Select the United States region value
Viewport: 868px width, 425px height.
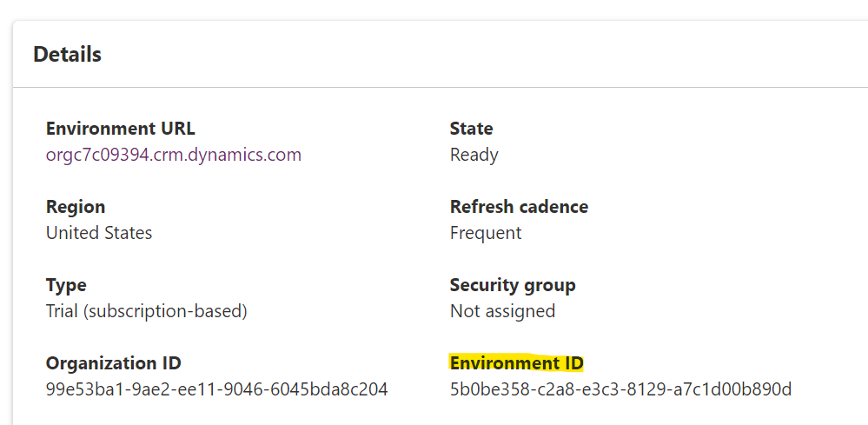pos(99,233)
